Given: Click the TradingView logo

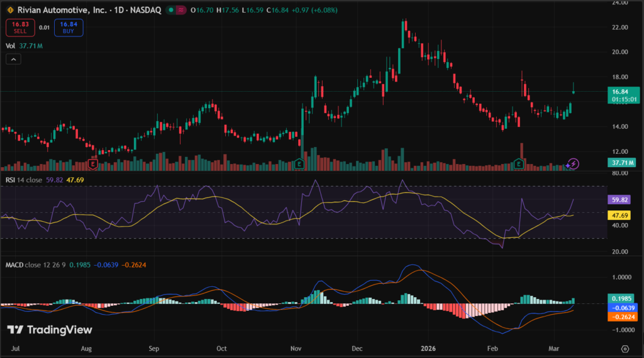Looking at the screenshot, I should (x=50, y=330).
